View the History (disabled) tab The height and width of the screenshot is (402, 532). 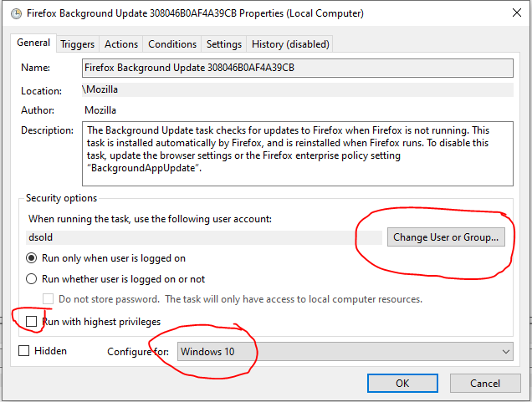(x=290, y=44)
